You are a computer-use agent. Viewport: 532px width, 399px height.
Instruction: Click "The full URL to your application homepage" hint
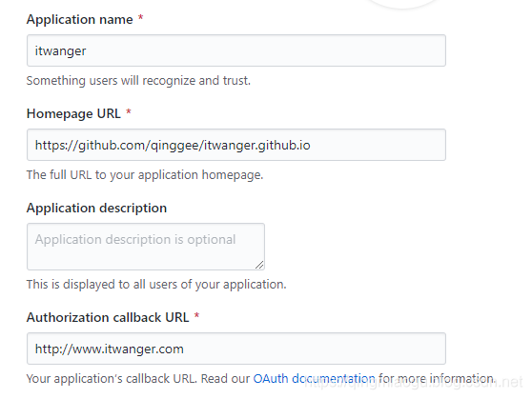pos(145,175)
